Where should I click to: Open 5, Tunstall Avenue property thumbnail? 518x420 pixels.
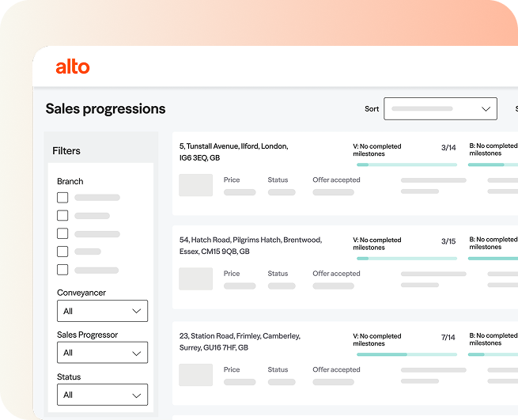coord(195,185)
